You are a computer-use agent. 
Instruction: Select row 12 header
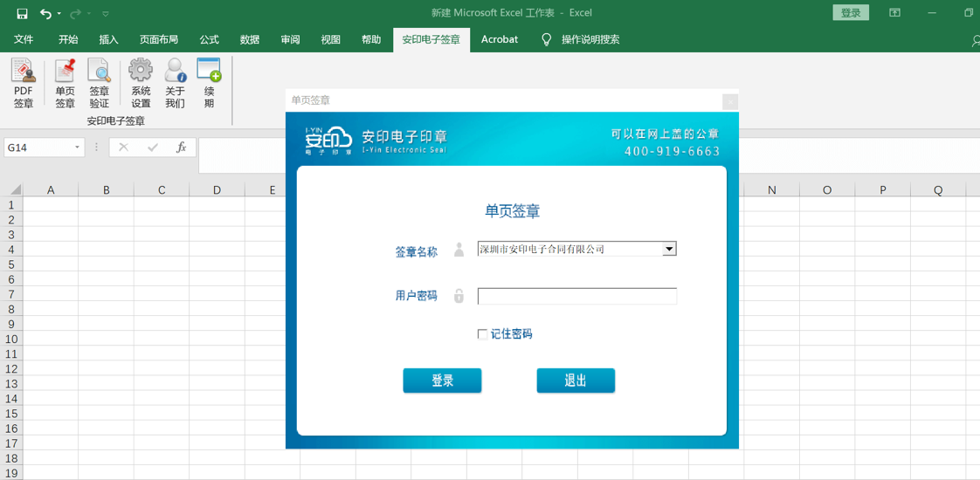click(x=11, y=369)
